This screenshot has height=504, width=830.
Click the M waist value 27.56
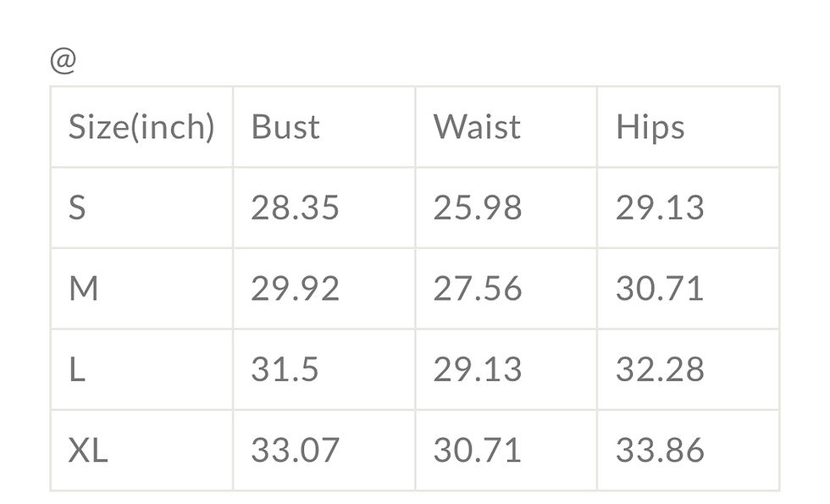(x=478, y=289)
